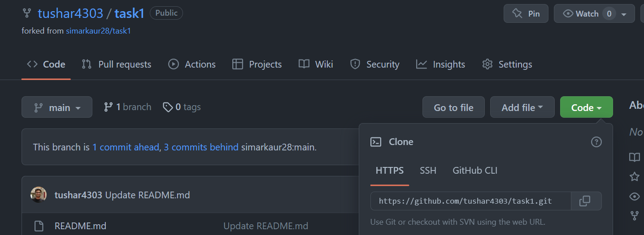Click the Watch count badge showing 0

[609, 14]
